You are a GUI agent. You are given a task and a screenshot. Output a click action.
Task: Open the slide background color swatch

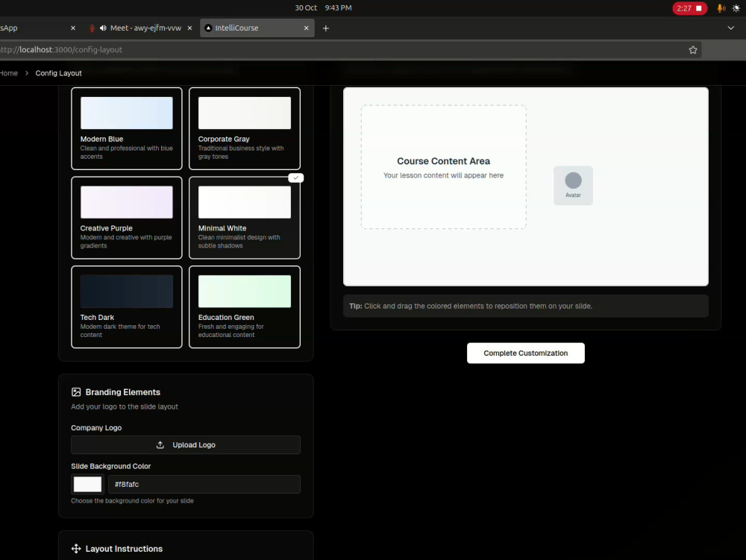(x=87, y=484)
